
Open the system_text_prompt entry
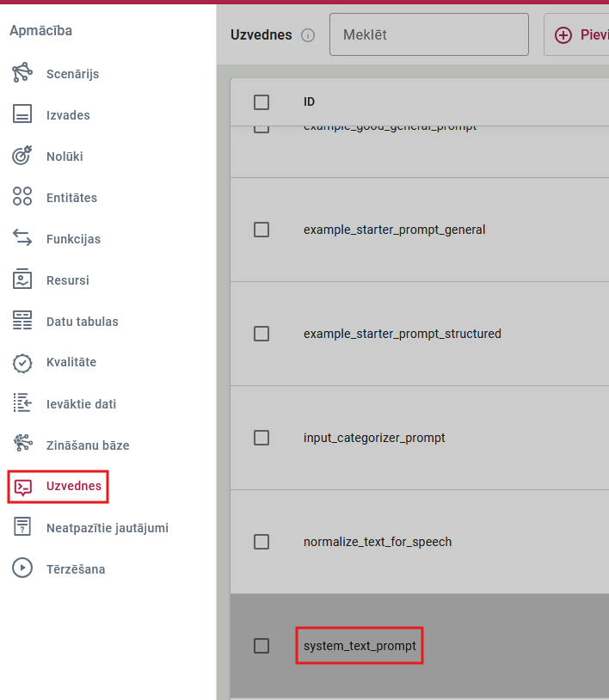(x=360, y=646)
